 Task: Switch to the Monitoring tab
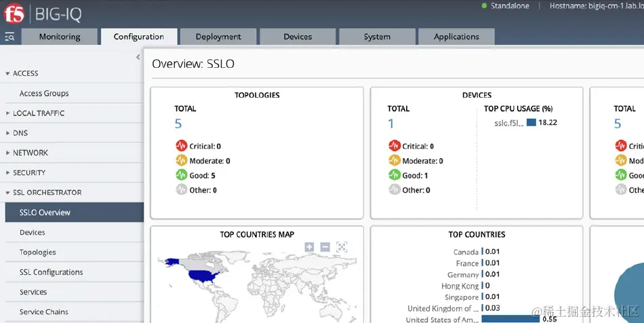(x=60, y=37)
